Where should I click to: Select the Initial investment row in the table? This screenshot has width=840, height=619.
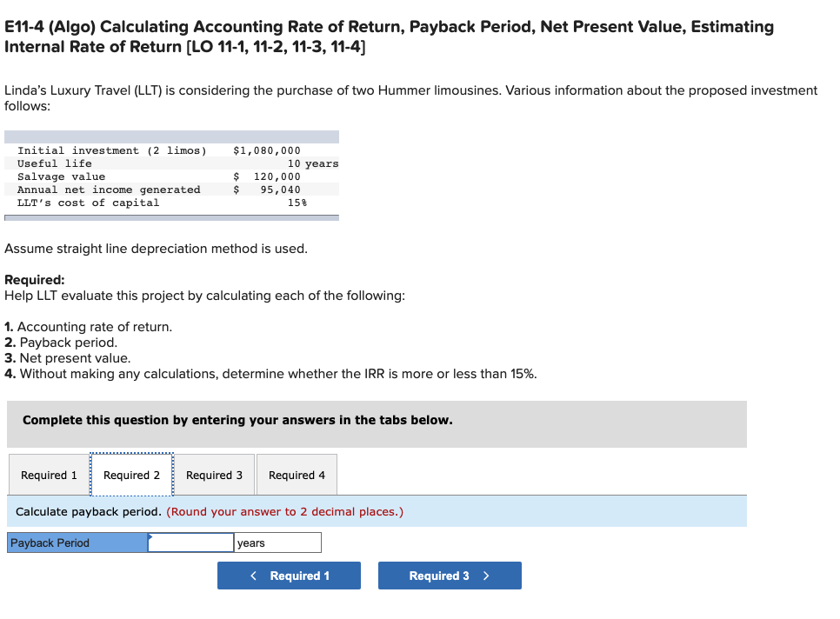[171, 150]
